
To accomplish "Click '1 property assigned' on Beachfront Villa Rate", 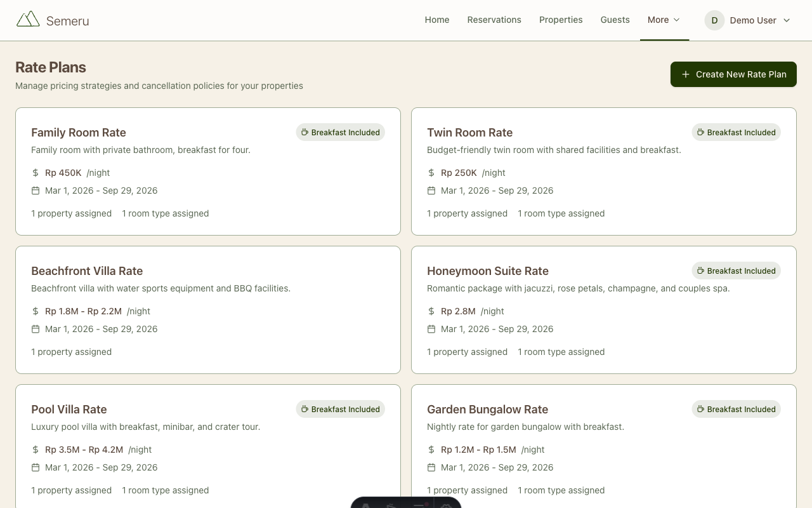I will point(71,352).
